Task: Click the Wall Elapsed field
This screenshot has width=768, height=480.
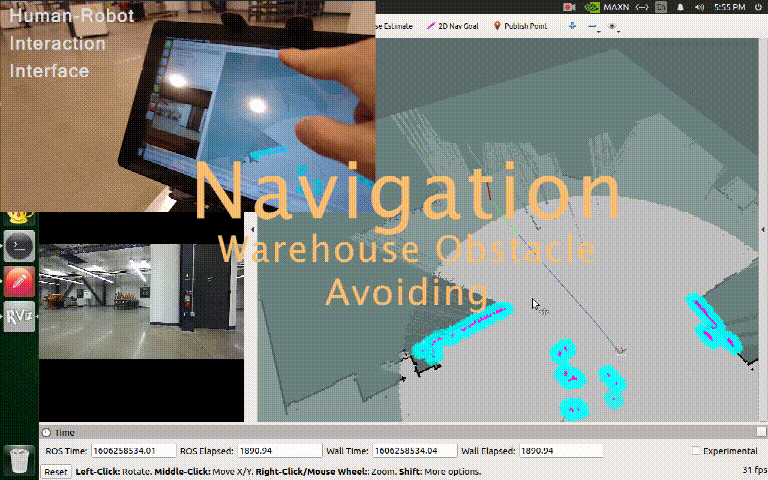Action: pyautogui.click(x=561, y=451)
